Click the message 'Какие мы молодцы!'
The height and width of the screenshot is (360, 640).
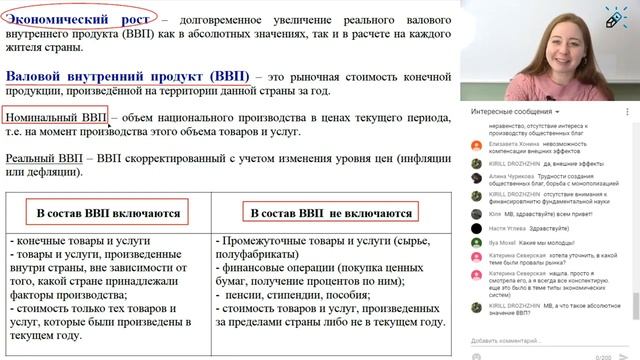547,243
